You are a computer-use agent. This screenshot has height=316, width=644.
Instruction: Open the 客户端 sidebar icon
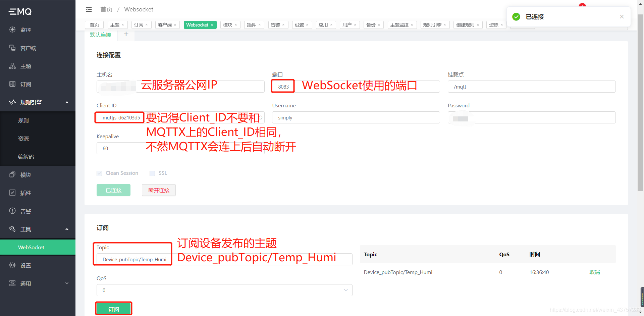pyautogui.click(x=12, y=48)
